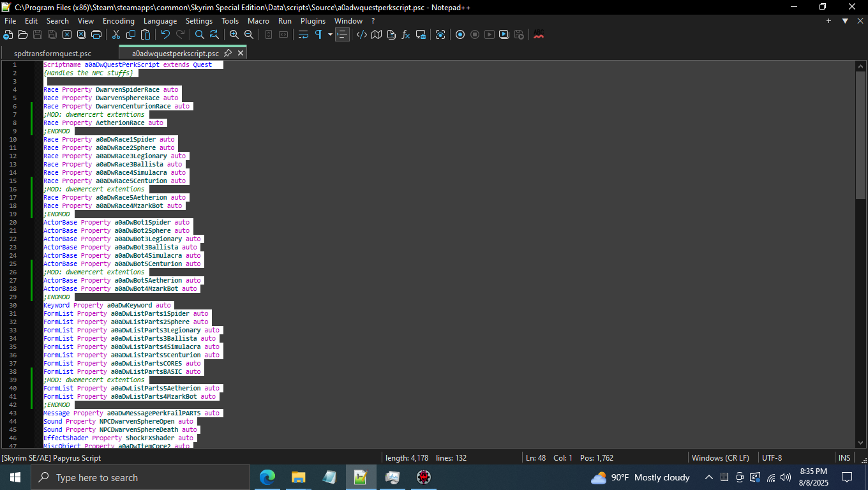Click Run Macro Multiple Times icon

(504, 34)
